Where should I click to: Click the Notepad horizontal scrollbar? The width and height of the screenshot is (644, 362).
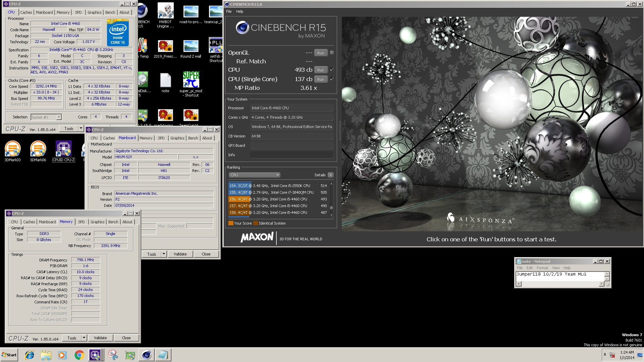click(x=560, y=284)
